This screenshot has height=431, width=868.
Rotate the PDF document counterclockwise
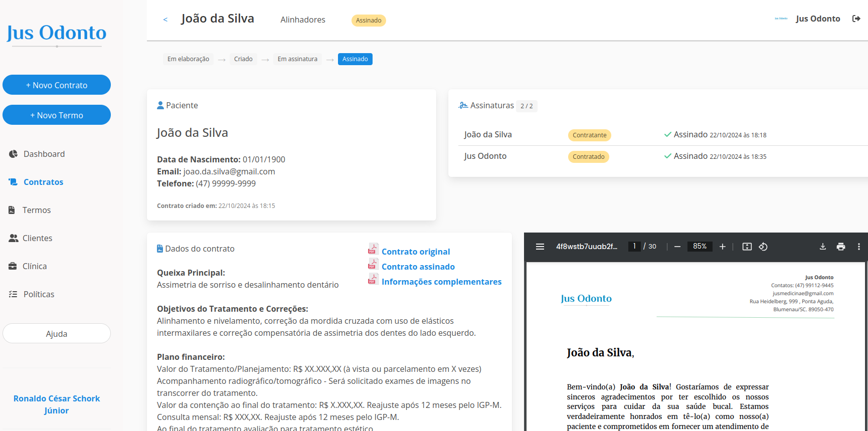click(x=763, y=247)
